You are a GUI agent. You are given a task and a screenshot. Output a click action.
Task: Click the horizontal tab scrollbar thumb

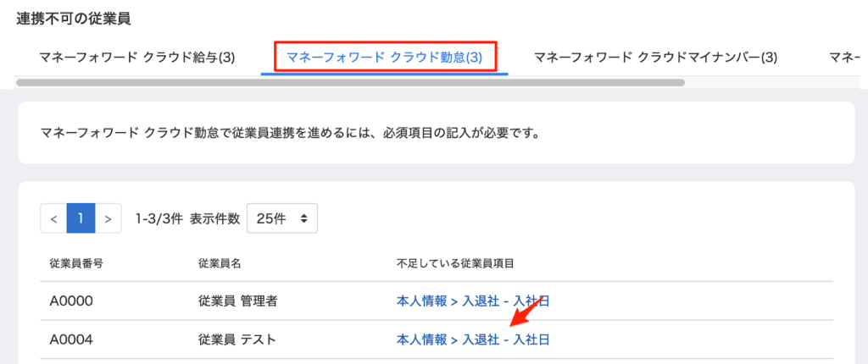click(x=349, y=83)
